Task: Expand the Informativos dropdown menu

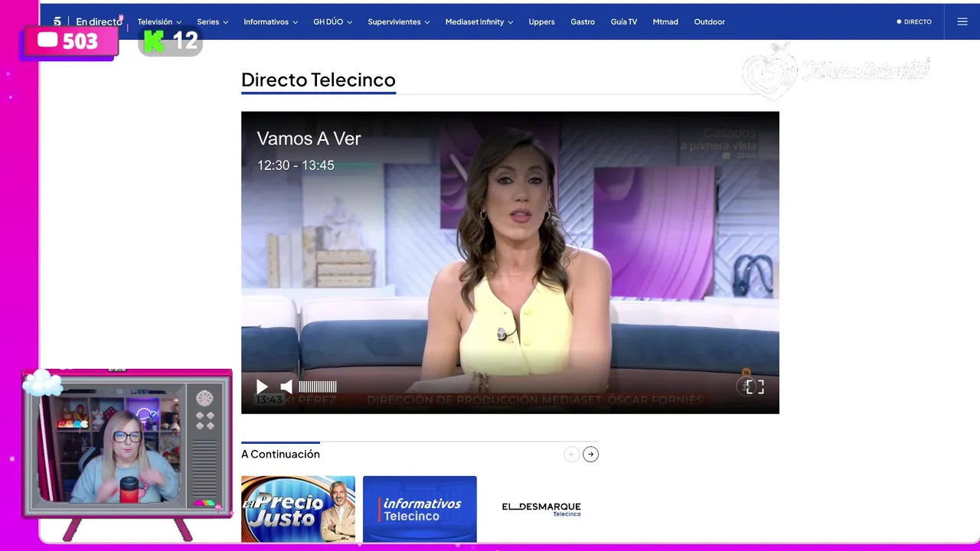Action: click(270, 21)
